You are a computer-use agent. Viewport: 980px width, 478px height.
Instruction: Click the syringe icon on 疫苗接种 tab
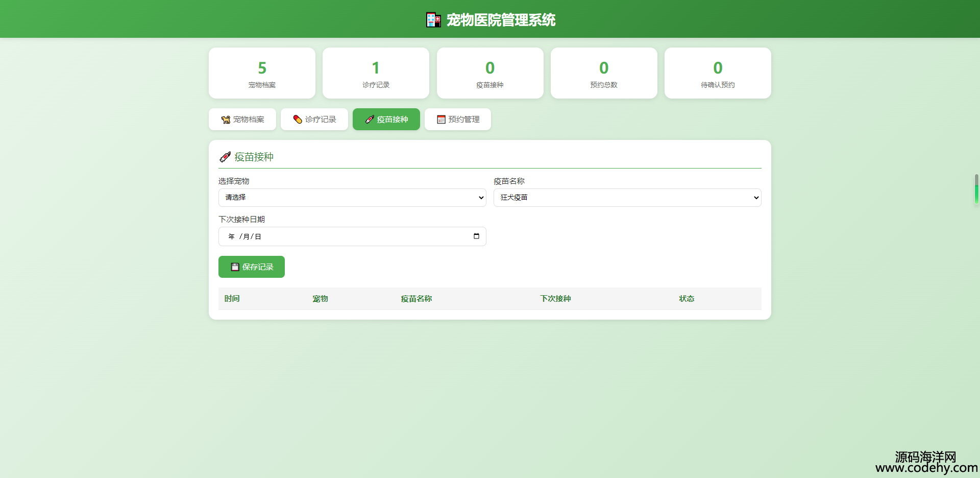pos(370,119)
